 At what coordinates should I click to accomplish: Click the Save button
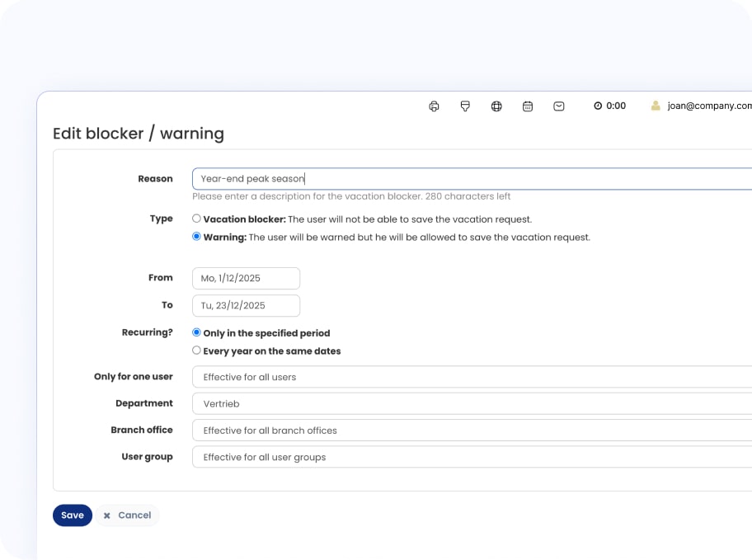coord(73,515)
